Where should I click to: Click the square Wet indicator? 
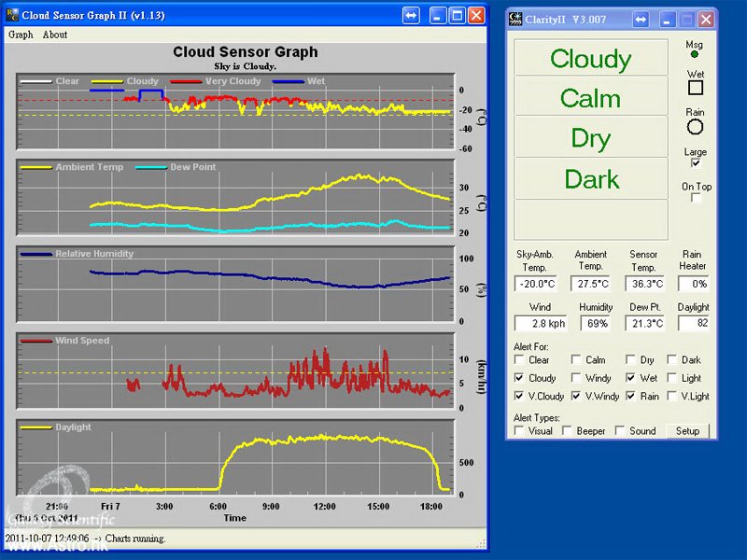tap(695, 88)
